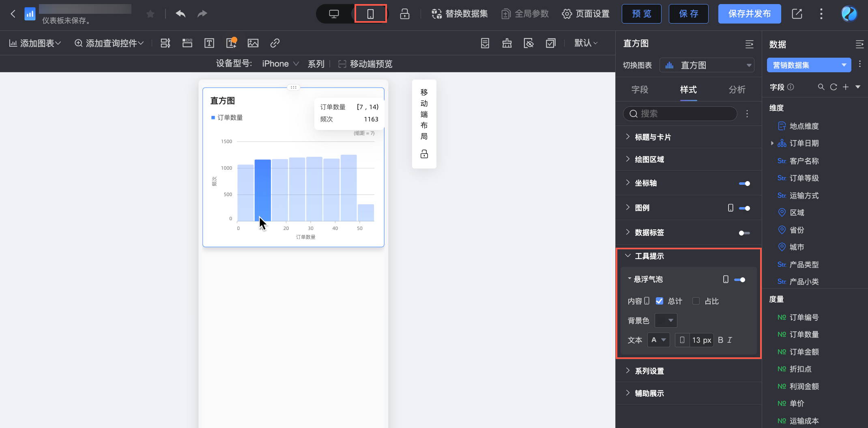Screen dimensions: 868x428
Task: Uncheck the 总计 checkbox
Action: [660, 301]
